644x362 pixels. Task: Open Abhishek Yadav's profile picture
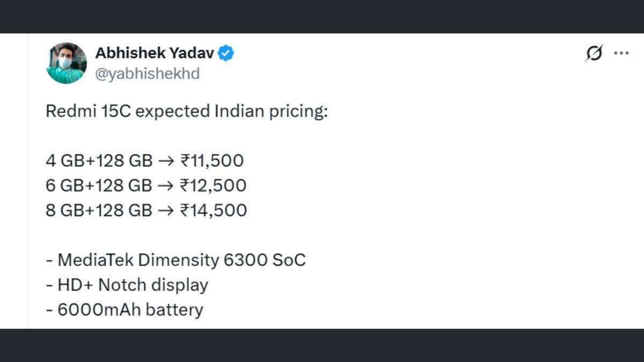[x=67, y=63]
